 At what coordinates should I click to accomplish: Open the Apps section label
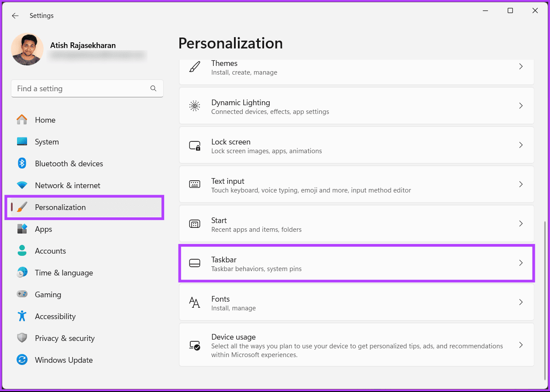tap(44, 229)
